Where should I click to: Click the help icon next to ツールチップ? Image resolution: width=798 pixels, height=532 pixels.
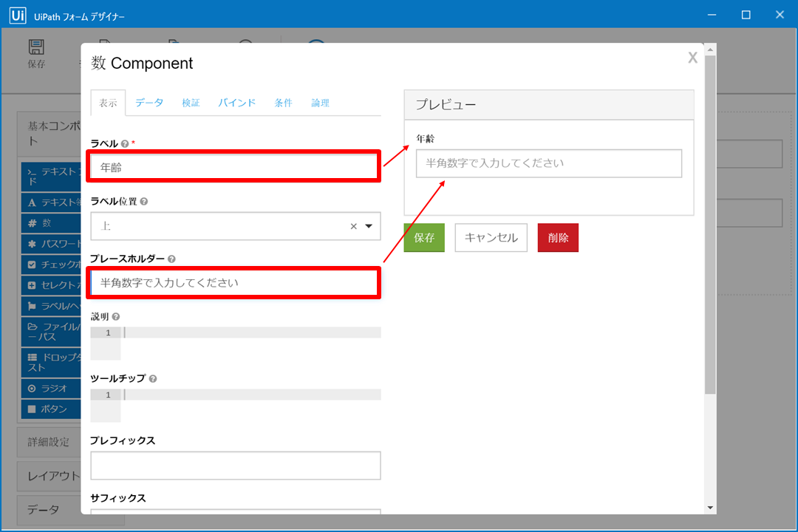tap(153, 379)
